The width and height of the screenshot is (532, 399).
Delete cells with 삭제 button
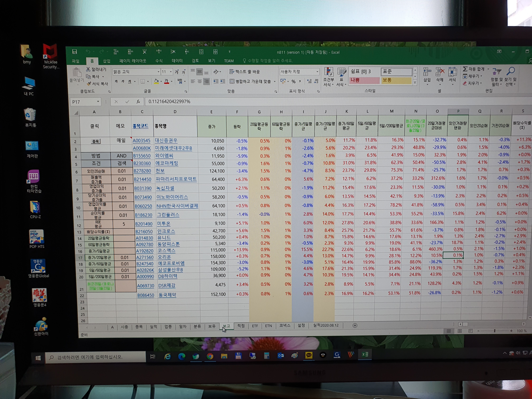440,76
